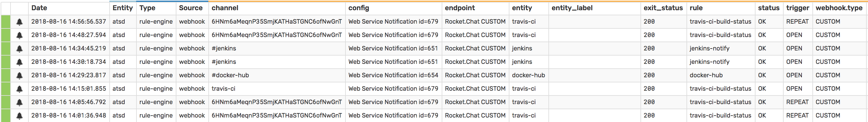868x122 pixels.
Task: Click the trigger column header
Action: click(x=797, y=8)
